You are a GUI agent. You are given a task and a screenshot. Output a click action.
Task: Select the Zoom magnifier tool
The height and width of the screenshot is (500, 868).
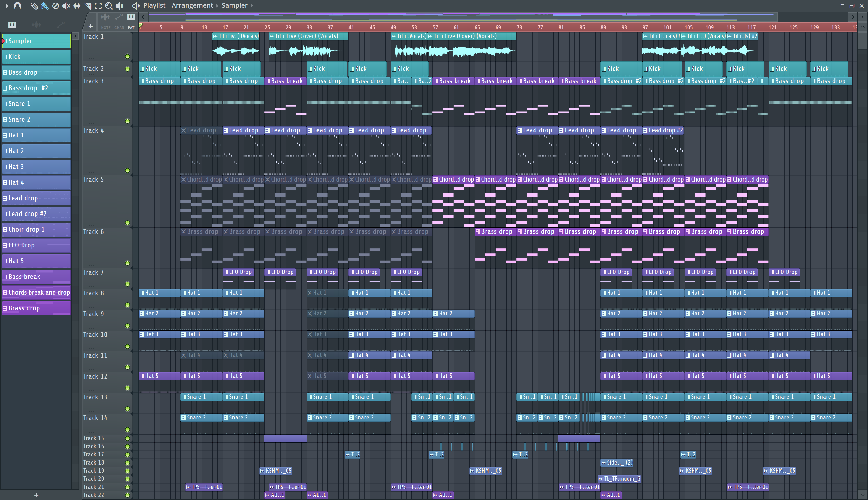coord(109,6)
